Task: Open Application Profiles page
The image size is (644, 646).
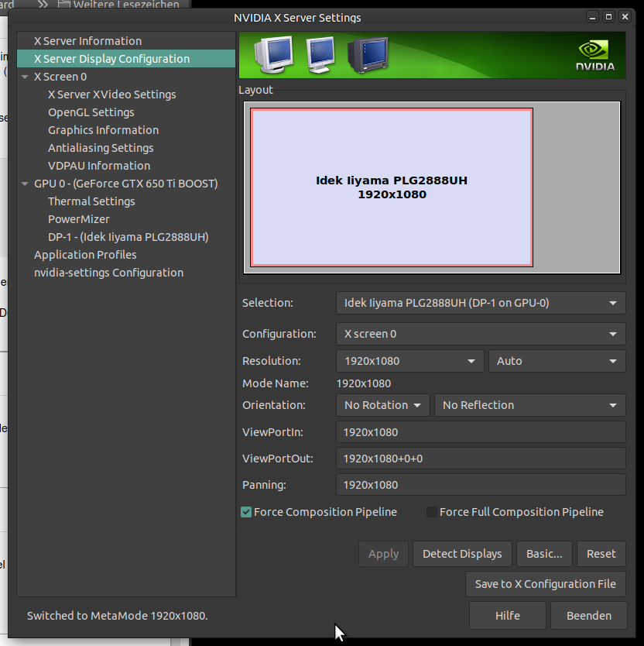Action: (x=85, y=255)
